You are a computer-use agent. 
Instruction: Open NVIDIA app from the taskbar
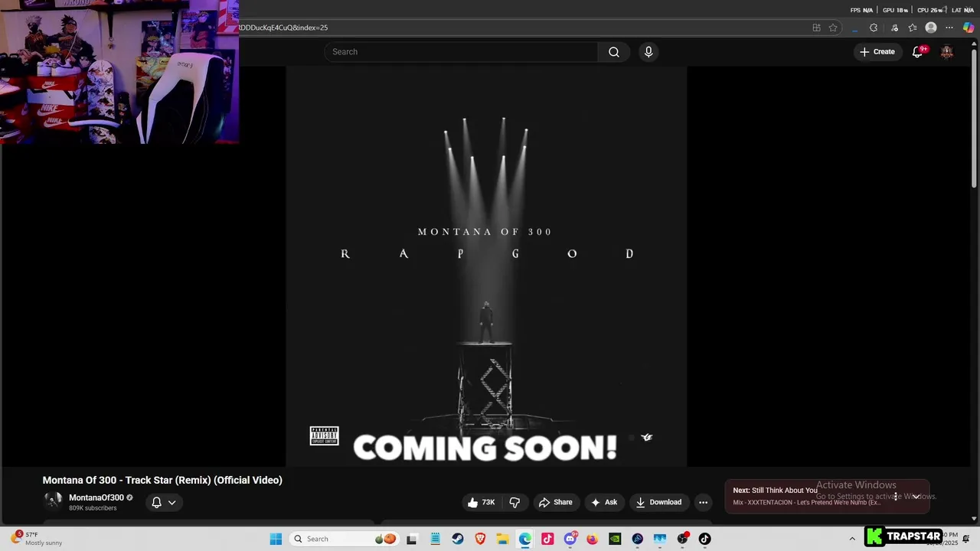615,539
